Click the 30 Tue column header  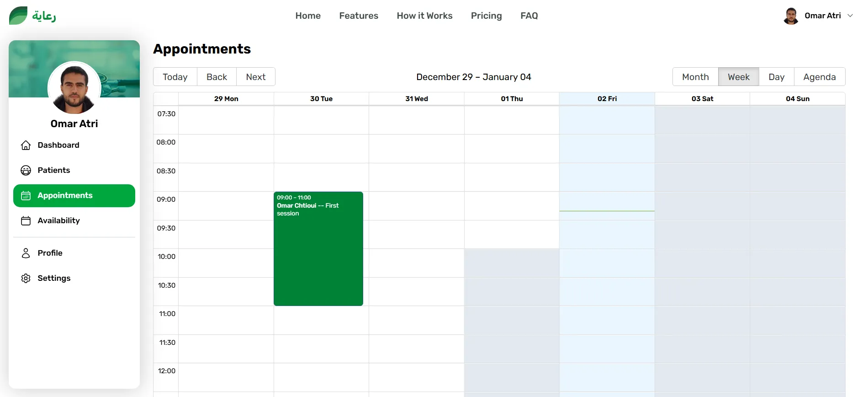(321, 99)
